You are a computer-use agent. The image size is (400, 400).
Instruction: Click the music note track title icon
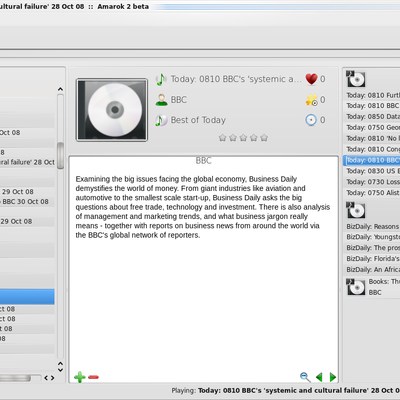[x=161, y=79]
